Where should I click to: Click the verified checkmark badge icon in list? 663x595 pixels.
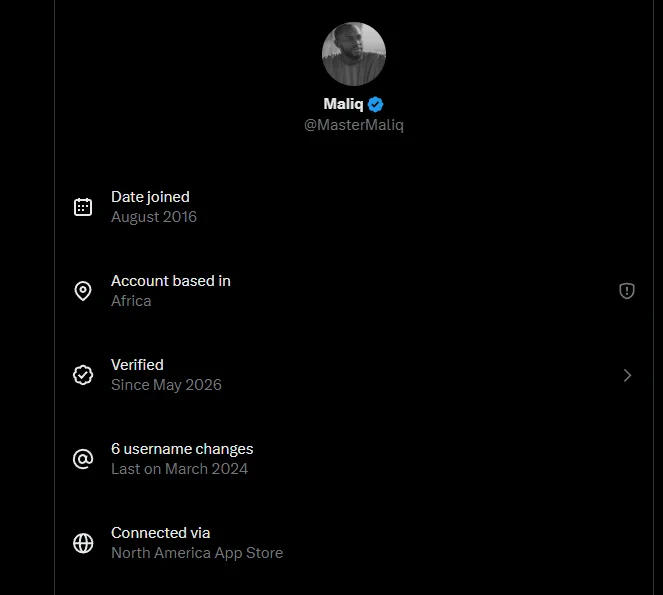coord(83,375)
